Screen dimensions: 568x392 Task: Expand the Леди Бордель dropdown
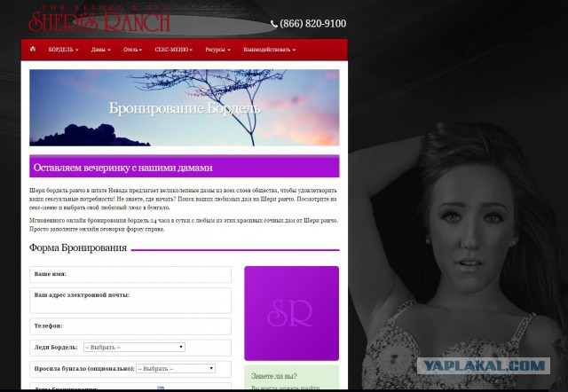point(134,347)
